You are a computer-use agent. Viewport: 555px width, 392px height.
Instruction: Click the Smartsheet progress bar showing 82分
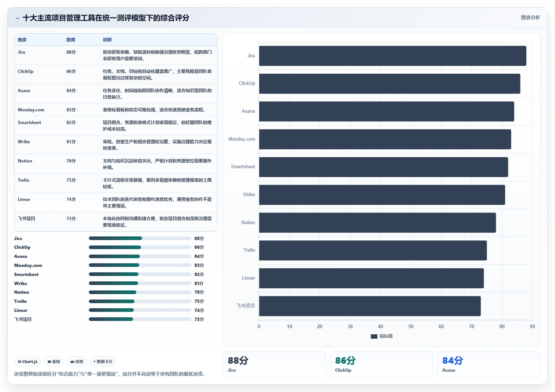click(140, 274)
